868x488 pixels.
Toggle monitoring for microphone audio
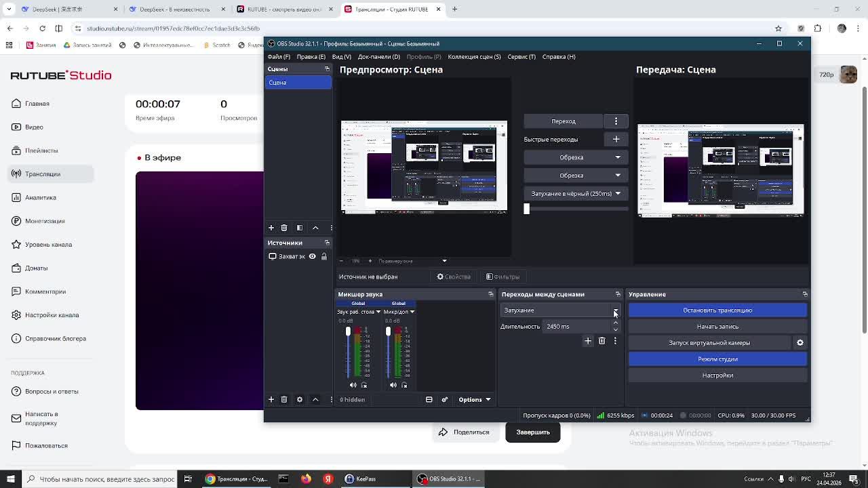tap(404, 385)
